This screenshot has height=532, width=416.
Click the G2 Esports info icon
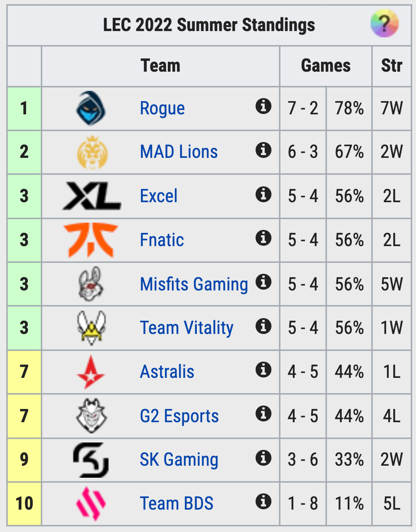tap(263, 414)
